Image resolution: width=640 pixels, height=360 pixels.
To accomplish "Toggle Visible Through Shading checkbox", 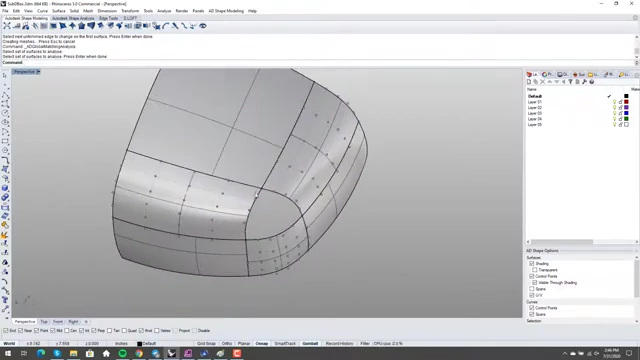I will pyautogui.click(x=535, y=282).
